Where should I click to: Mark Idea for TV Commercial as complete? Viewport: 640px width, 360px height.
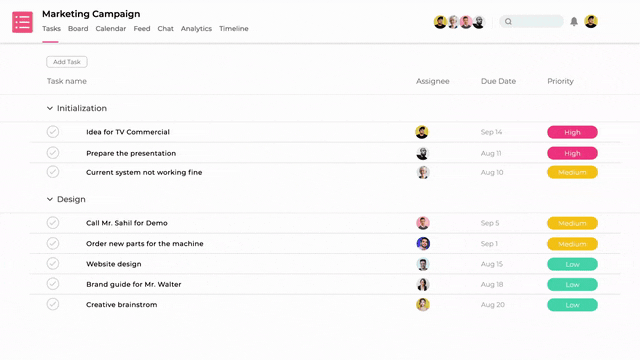pyautogui.click(x=53, y=132)
